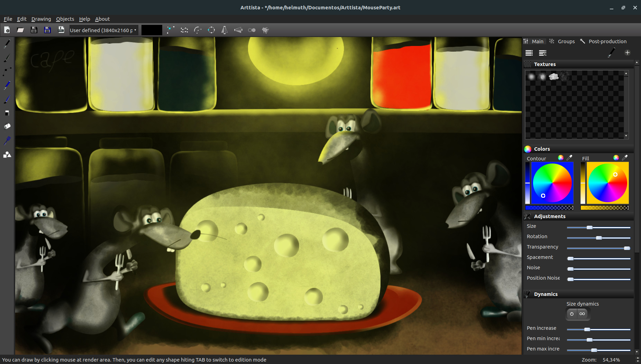This screenshot has height=364, width=641.
Task: Add a new texture with the plus button
Action: click(627, 53)
